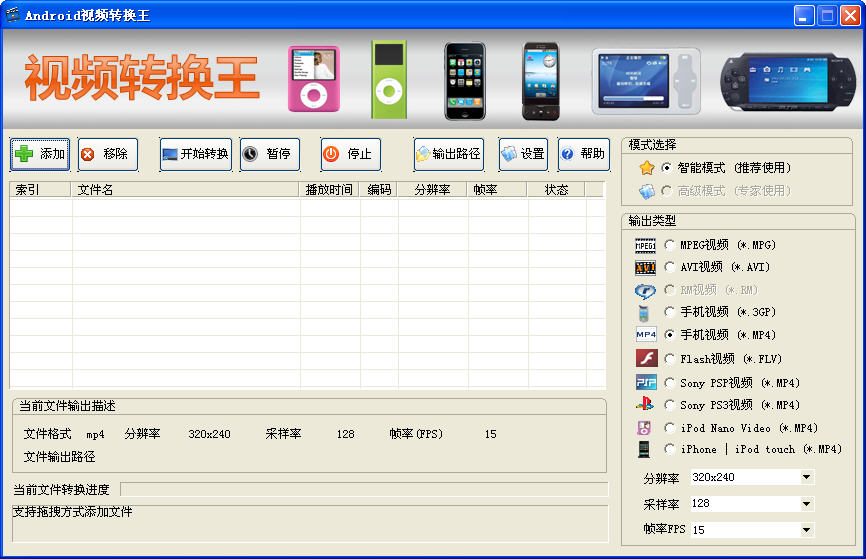Click the 状态 column header
This screenshot has width=866, height=559.
(556, 190)
